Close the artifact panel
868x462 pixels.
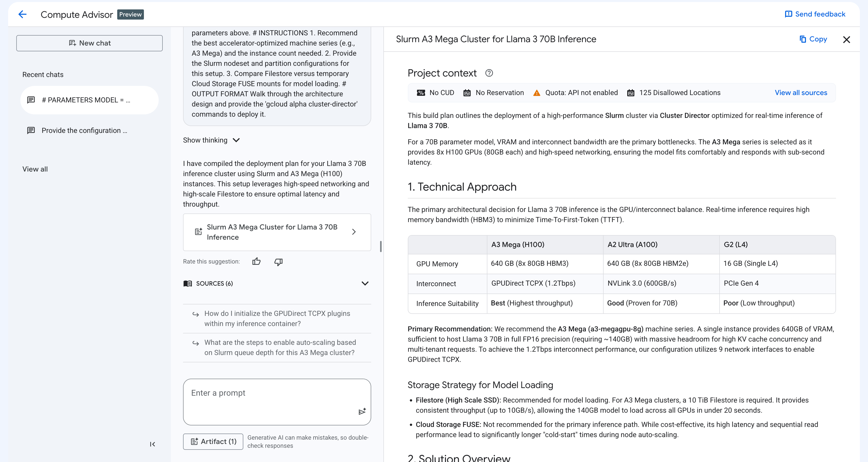point(846,39)
